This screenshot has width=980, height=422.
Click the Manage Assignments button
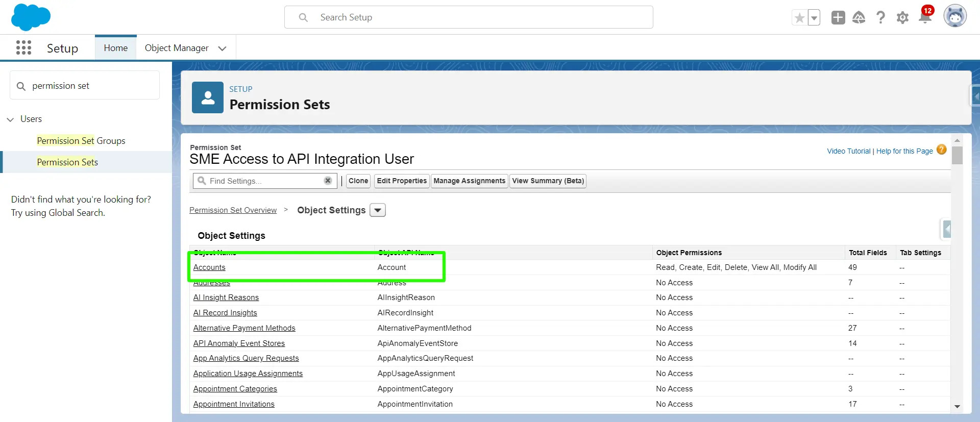pos(469,181)
